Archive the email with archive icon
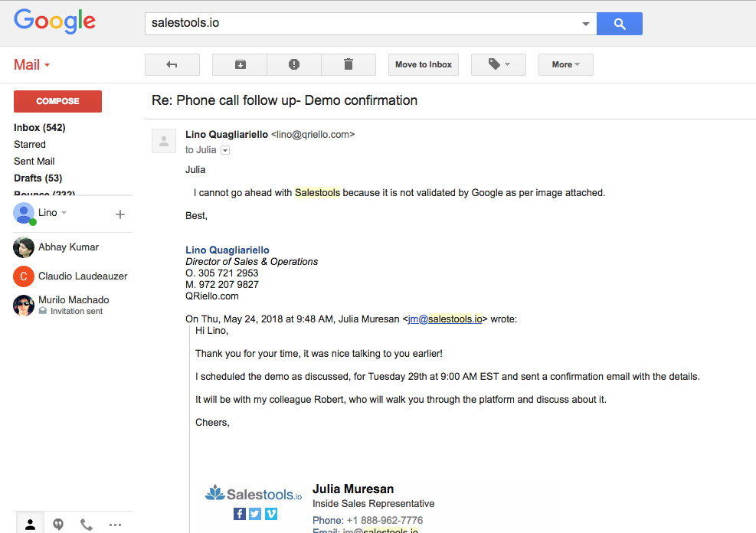 point(240,64)
